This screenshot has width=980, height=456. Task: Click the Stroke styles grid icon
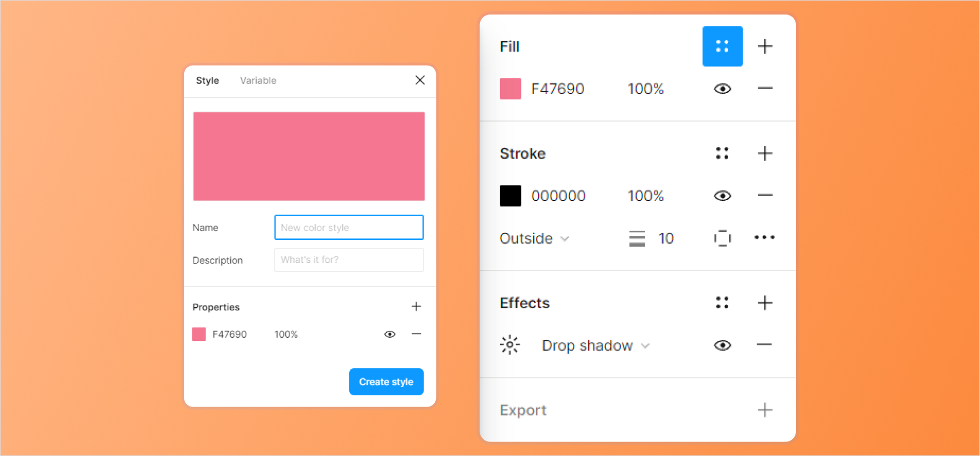pos(722,153)
